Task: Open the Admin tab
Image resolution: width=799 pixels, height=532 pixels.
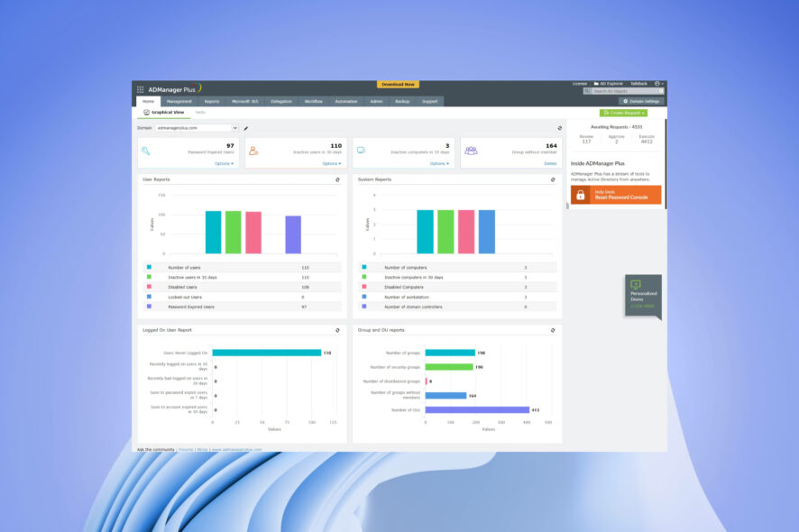Action: pyautogui.click(x=376, y=101)
